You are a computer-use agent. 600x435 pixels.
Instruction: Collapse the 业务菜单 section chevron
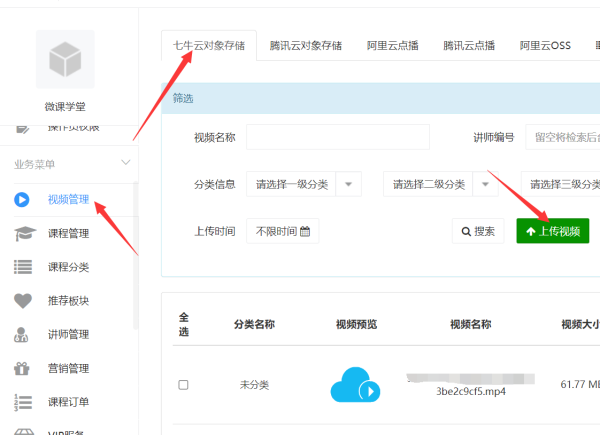[126, 163]
